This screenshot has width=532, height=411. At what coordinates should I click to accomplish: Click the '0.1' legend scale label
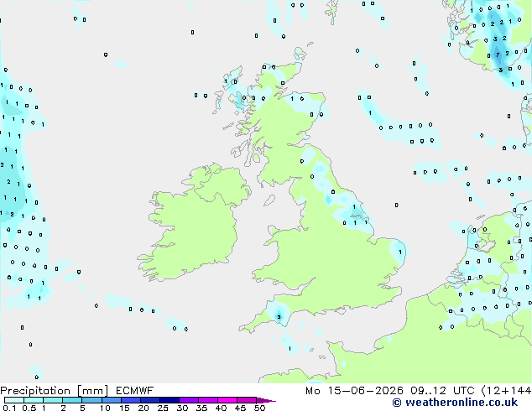(9, 408)
